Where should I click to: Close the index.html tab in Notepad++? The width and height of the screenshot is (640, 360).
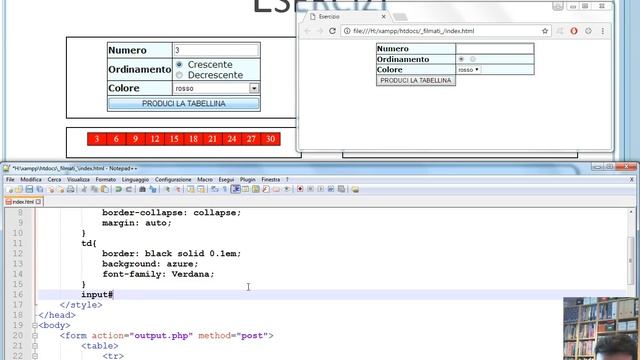(x=38, y=202)
